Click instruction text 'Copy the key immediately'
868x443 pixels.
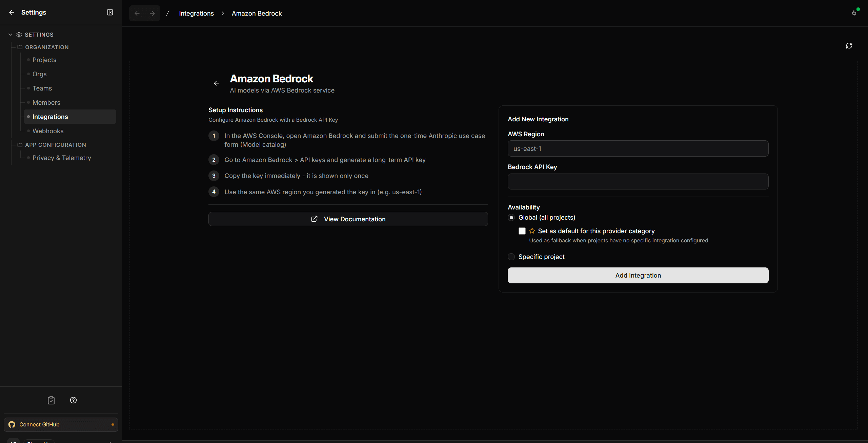click(x=296, y=176)
